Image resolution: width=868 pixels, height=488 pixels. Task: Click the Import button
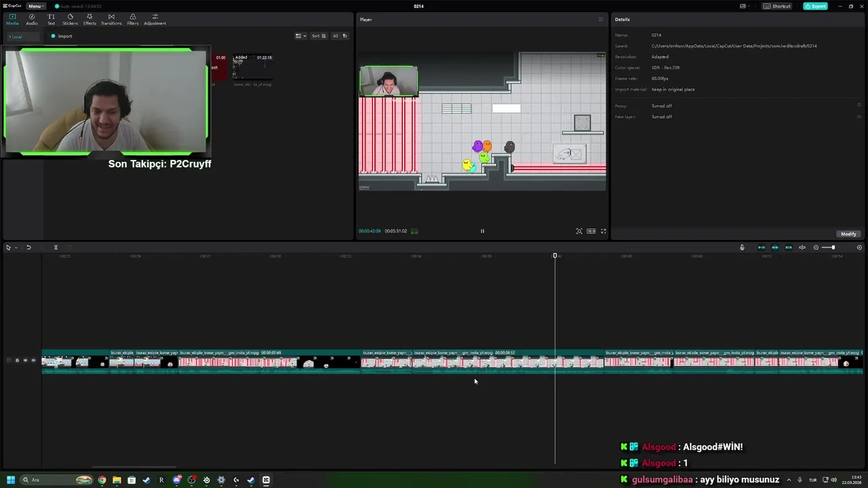click(62, 36)
